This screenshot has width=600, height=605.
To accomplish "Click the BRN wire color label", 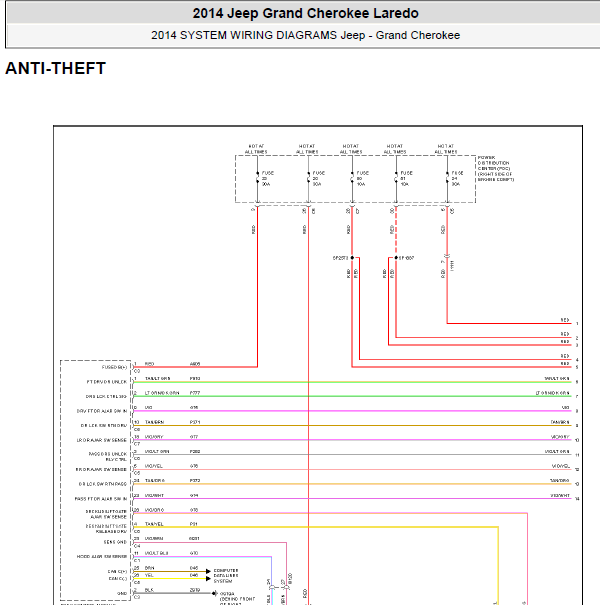I will (149, 568).
